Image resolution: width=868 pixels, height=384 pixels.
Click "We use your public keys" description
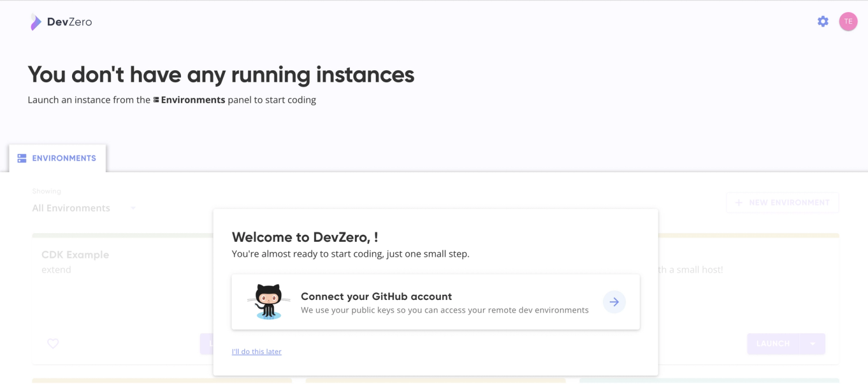(x=445, y=310)
